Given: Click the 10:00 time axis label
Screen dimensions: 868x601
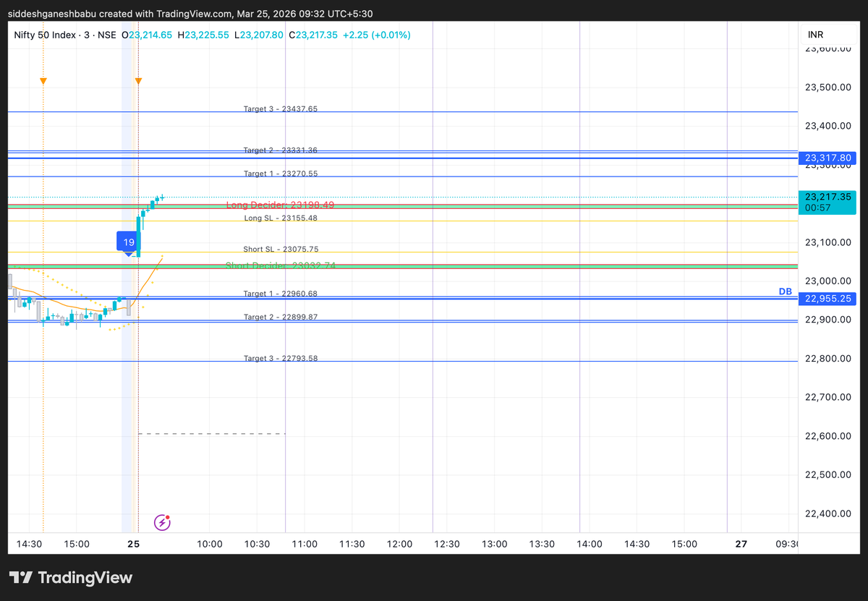Looking at the screenshot, I should [x=209, y=544].
